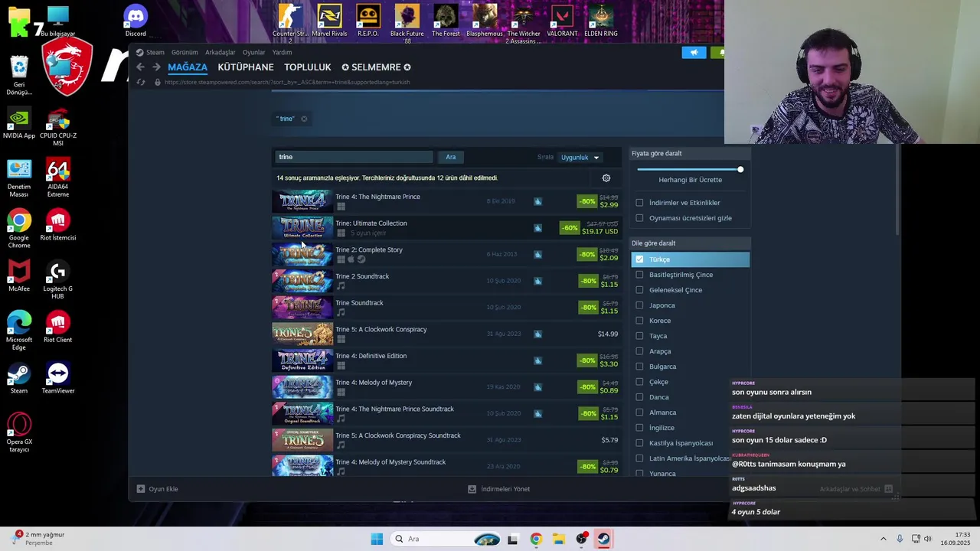Open the Görünüm menu
The image size is (980, 551).
(x=185, y=52)
